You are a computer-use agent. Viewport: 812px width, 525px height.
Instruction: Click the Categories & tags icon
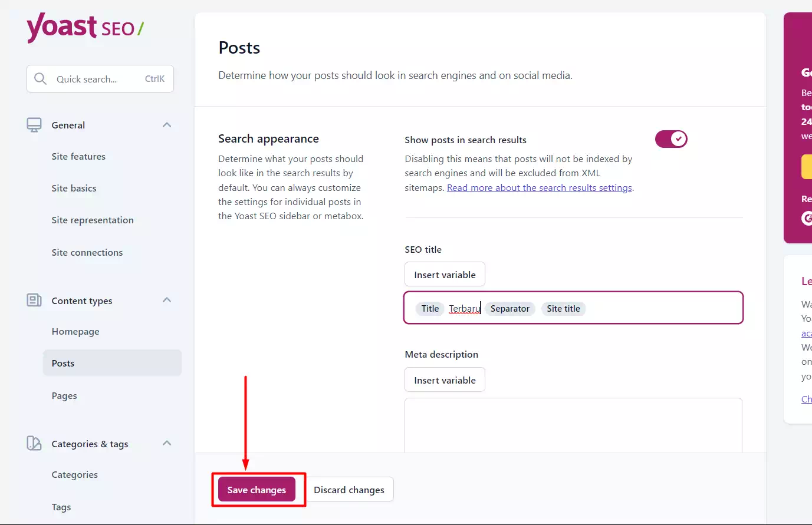(x=34, y=444)
